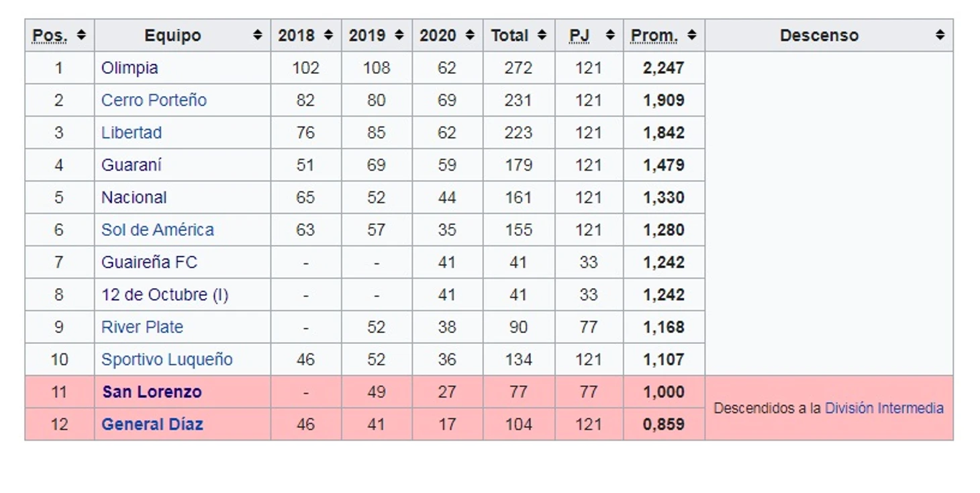Image resolution: width=980 pixels, height=493 pixels.
Task: Follow the División Intermedia link
Action: (x=884, y=408)
